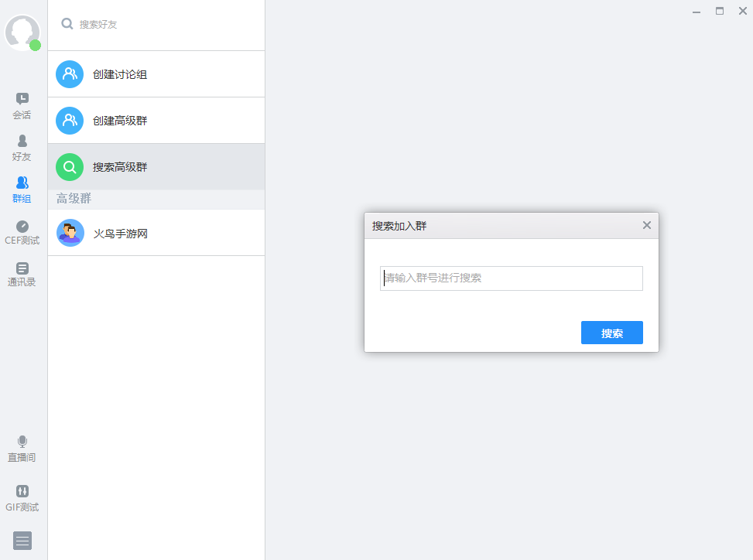Click the 搜索好友 magnifier icon
The width and height of the screenshot is (753, 560).
coord(67,23)
